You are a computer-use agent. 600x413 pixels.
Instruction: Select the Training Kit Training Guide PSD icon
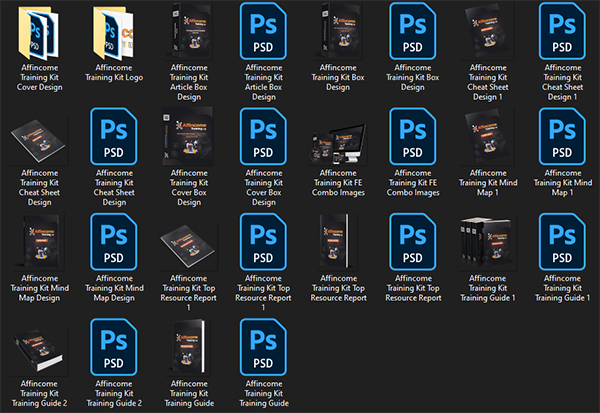[x=263, y=347]
